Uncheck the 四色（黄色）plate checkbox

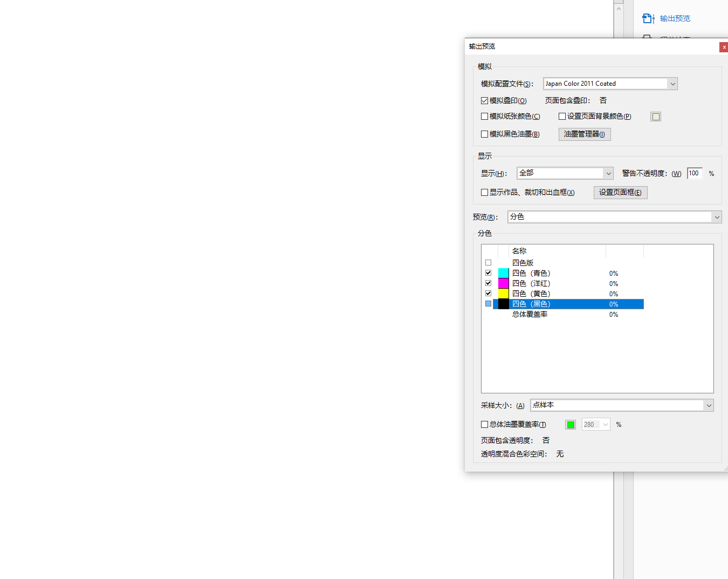[x=488, y=294]
